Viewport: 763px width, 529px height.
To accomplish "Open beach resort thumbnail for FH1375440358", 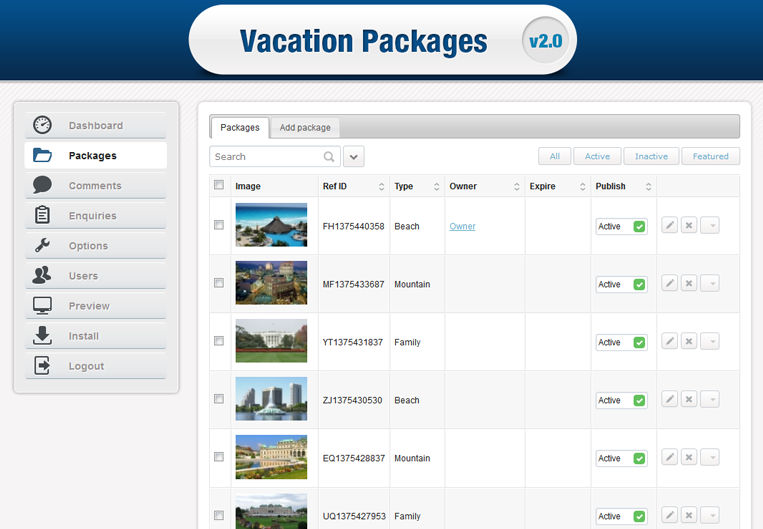I will click(x=271, y=225).
